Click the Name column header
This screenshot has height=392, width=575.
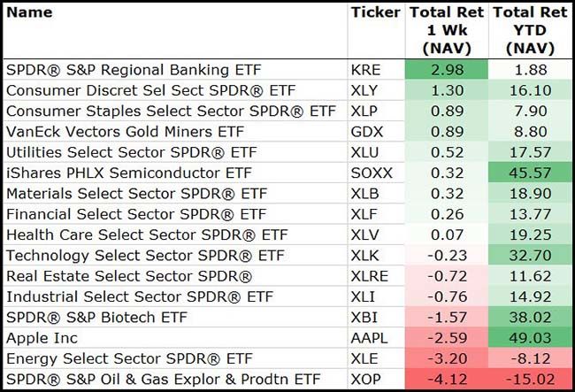[x=29, y=12]
